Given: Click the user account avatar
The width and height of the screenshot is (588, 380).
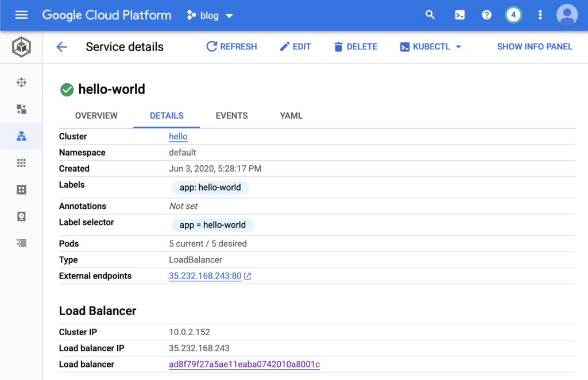Looking at the screenshot, I should [567, 15].
